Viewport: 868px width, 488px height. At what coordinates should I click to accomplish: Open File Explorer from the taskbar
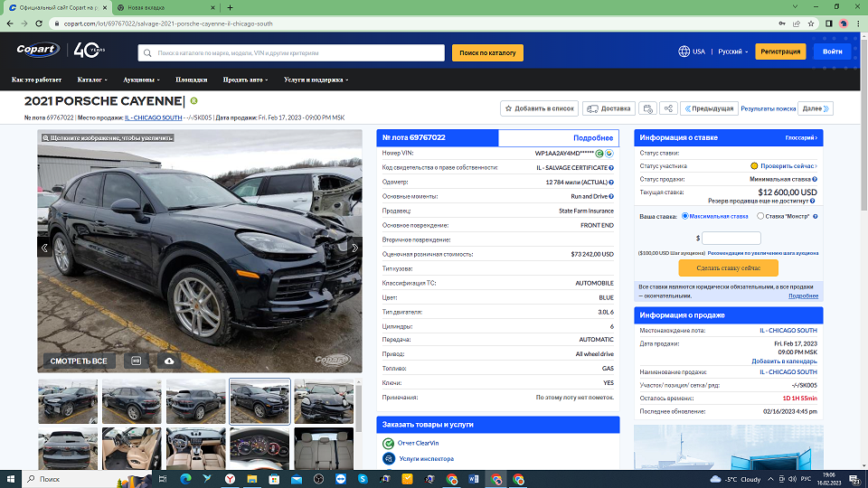(x=252, y=479)
